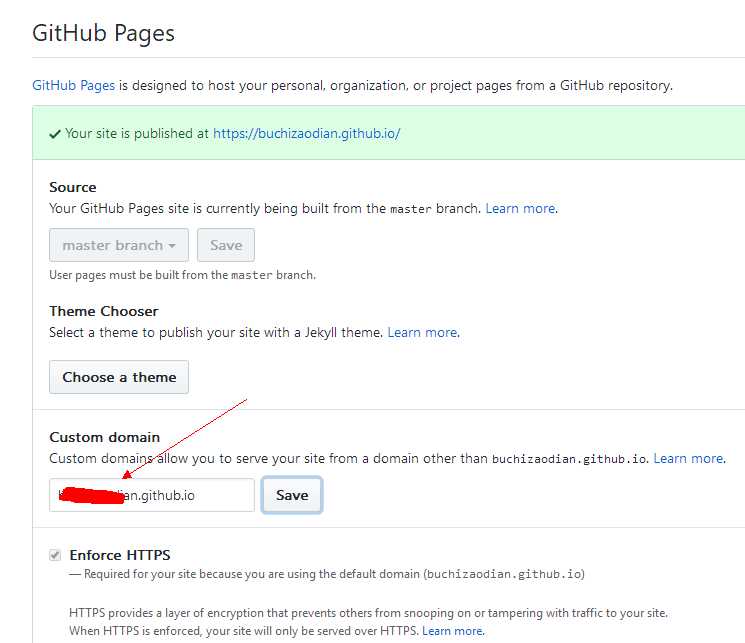Click the Source section heading
745x643 pixels.
73,187
